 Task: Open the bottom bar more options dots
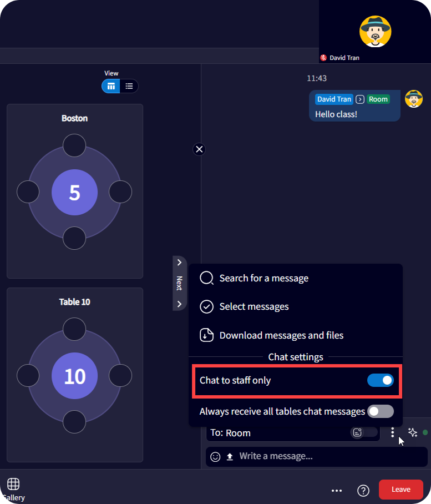[337, 491]
